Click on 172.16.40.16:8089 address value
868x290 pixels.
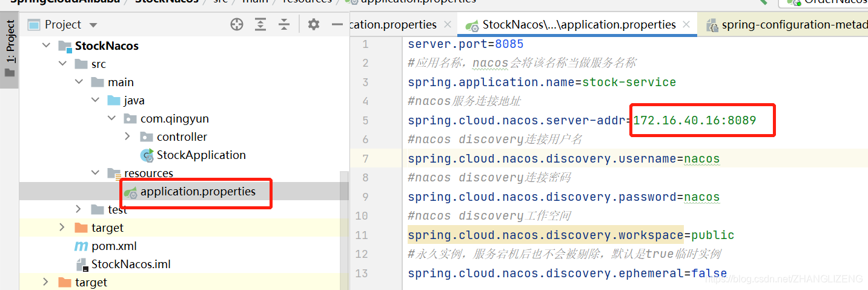[x=695, y=121]
